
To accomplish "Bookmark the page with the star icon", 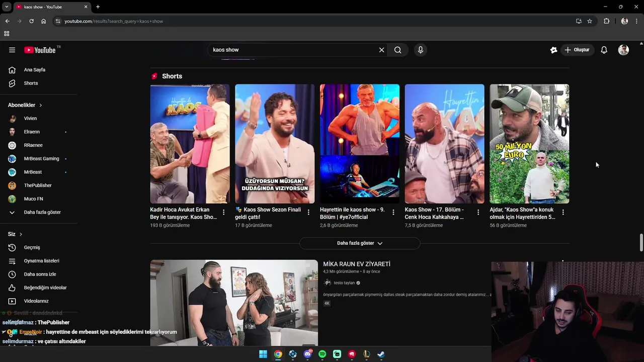I will [x=590, y=21].
